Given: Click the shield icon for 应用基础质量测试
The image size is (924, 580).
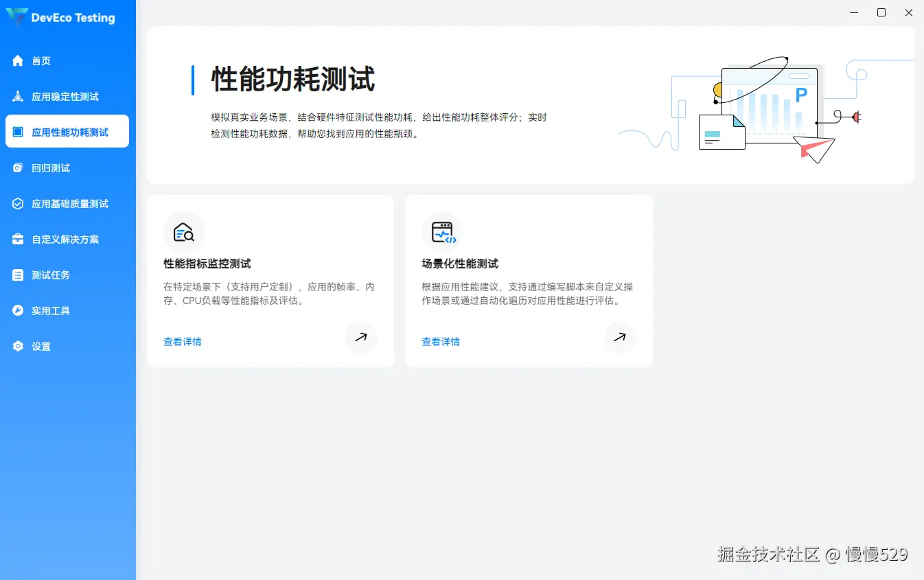Looking at the screenshot, I should 18,204.
